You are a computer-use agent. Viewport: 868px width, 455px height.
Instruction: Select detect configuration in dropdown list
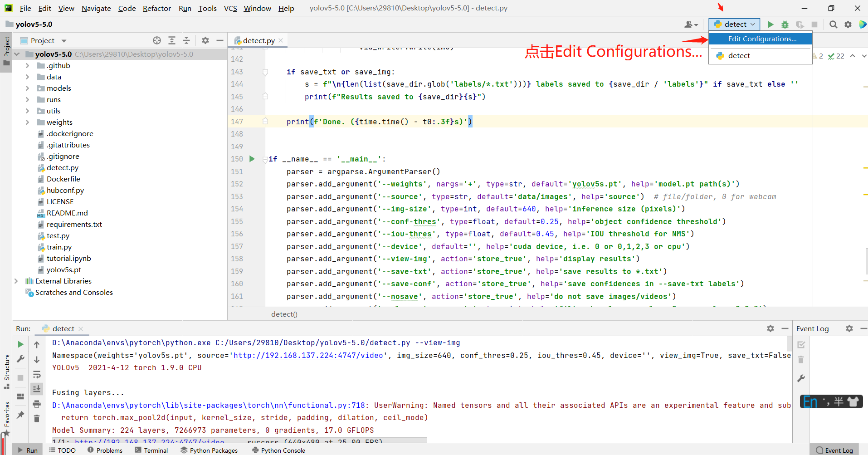tap(761, 56)
